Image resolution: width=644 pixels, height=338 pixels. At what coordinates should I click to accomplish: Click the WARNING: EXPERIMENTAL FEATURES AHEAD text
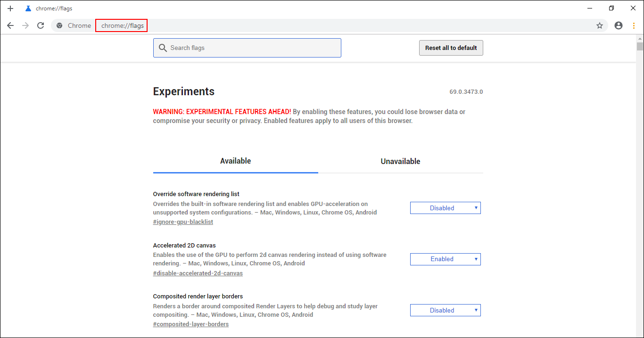(x=222, y=112)
